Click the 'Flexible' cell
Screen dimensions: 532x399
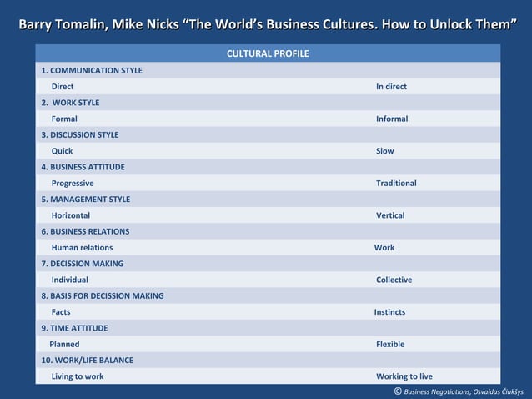tap(390, 345)
